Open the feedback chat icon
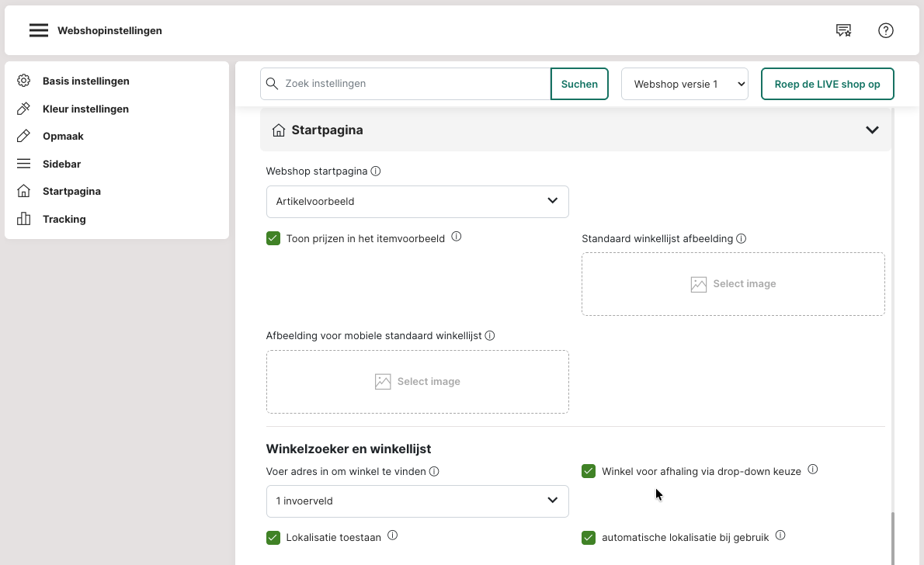This screenshot has height=565, width=924. tap(842, 30)
